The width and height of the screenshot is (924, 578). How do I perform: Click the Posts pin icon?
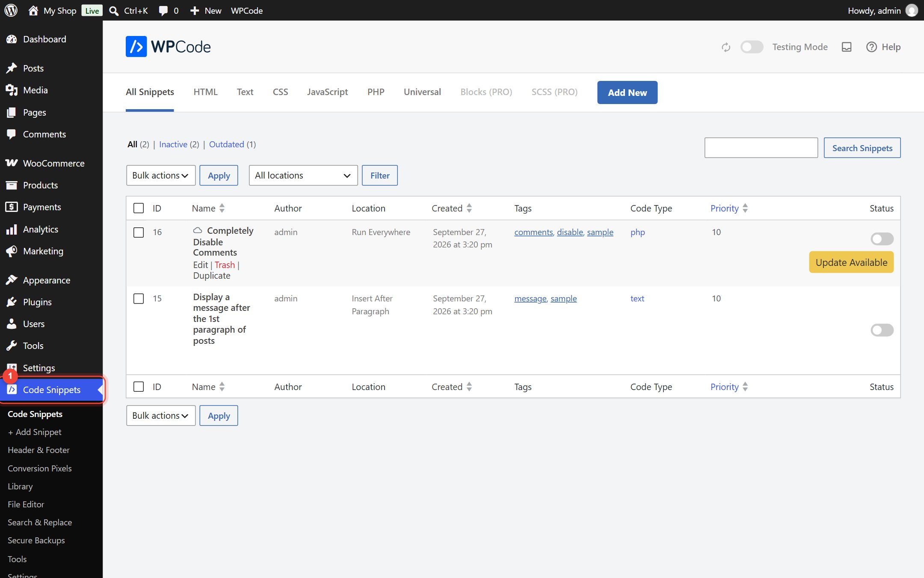12,68
